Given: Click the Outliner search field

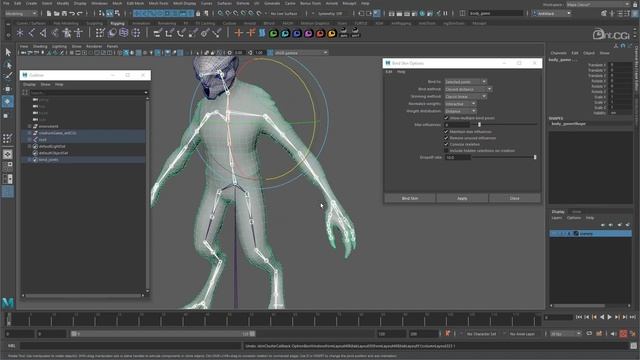Looking at the screenshot, I should pos(88,93).
